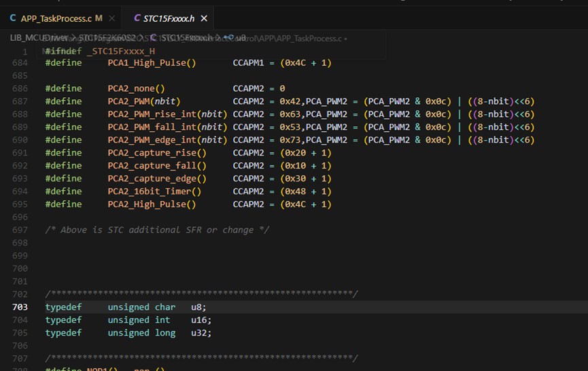Close the APP_TaskProcess.c tab
This screenshot has width=588, height=371.
[x=111, y=18]
